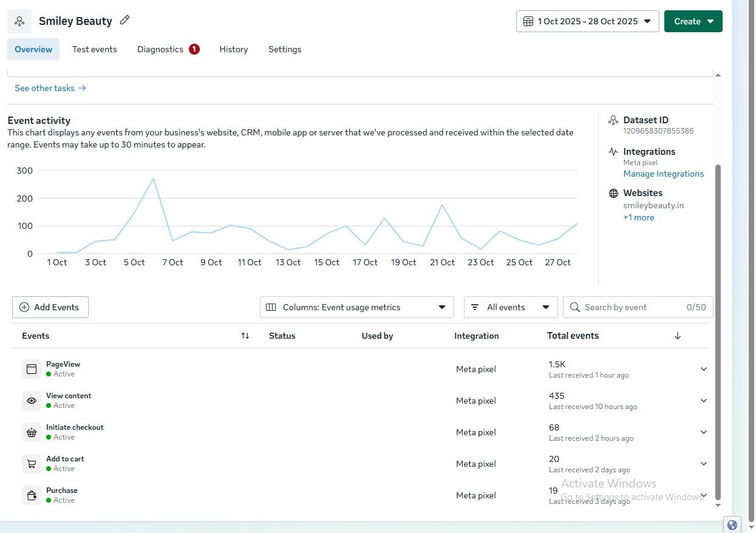The image size is (756, 533).
Task: Click the Add to cart icon
Action: [x=32, y=464]
